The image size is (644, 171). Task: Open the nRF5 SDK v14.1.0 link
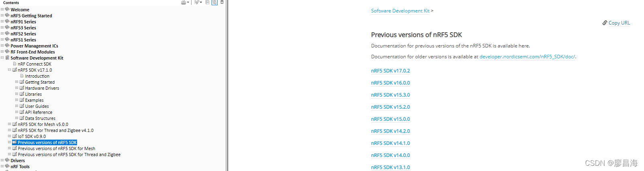390,143
